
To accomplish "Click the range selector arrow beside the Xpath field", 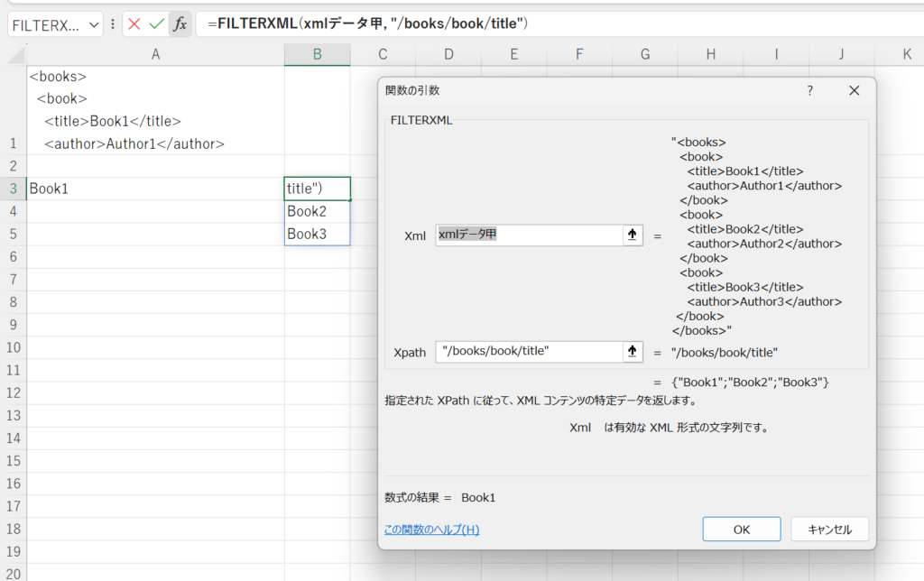I will [x=632, y=351].
